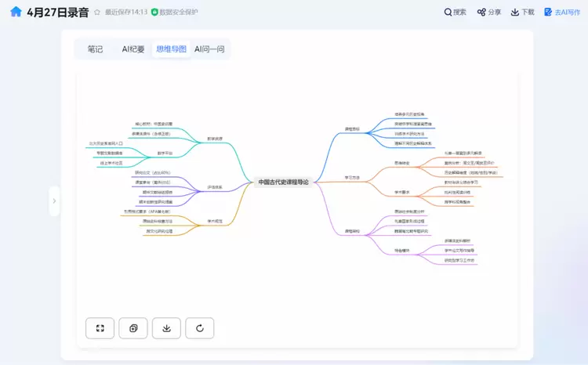
Task: Select the 思维导图 tab
Action: pos(171,49)
